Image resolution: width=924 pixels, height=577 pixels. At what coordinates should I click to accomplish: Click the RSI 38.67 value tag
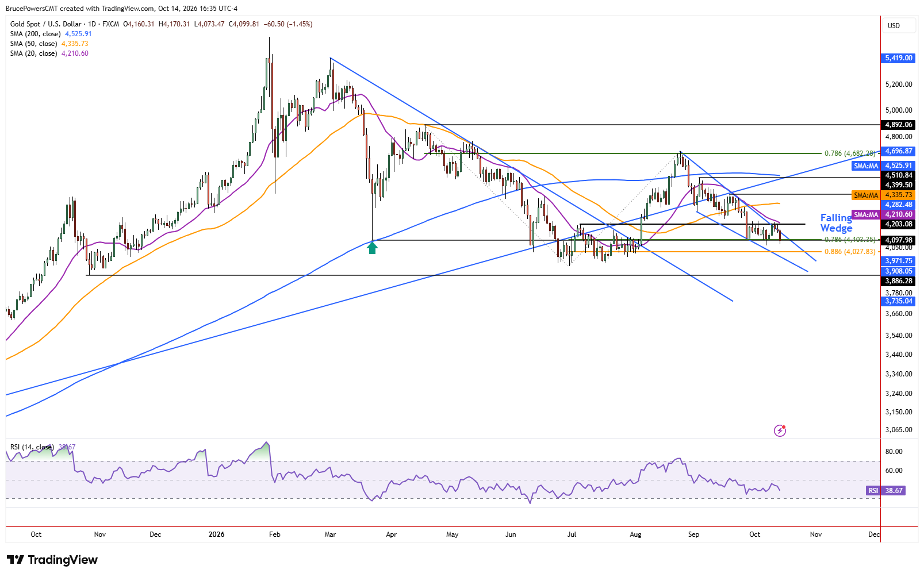click(x=885, y=491)
